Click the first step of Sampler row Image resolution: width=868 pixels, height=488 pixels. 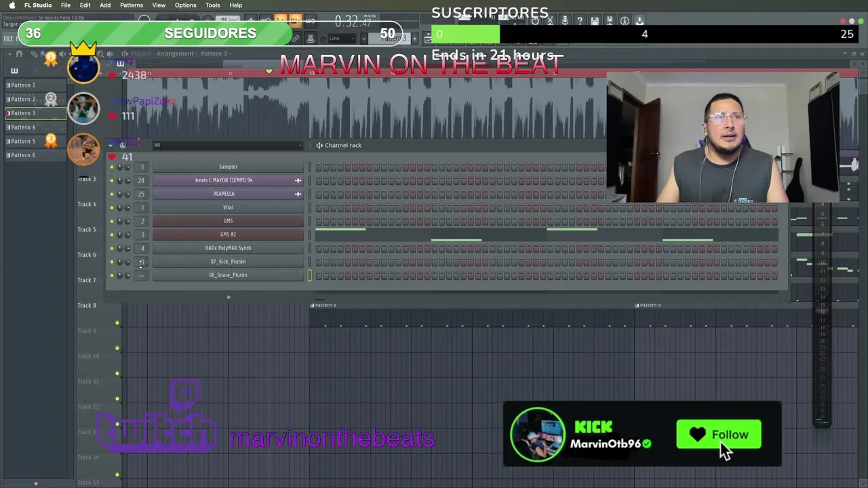(x=318, y=167)
